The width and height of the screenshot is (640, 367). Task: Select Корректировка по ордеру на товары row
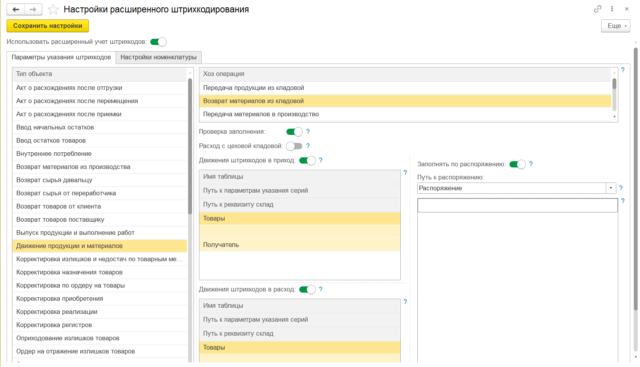click(x=100, y=285)
